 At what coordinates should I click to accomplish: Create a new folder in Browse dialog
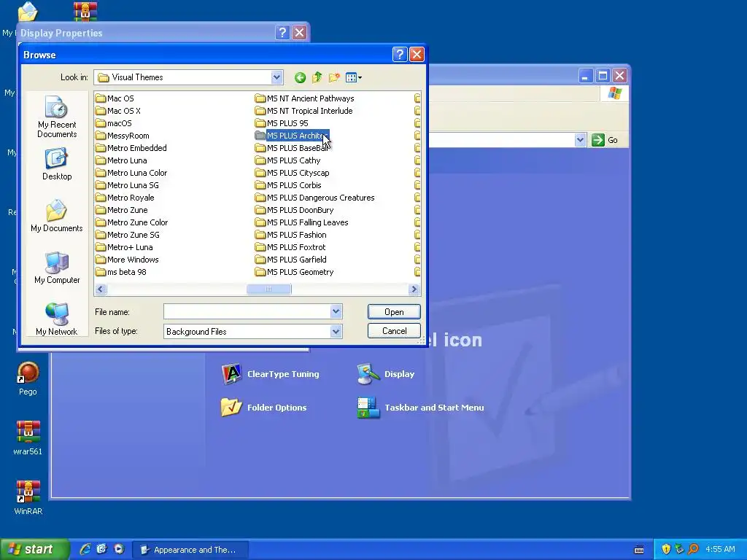[334, 77]
